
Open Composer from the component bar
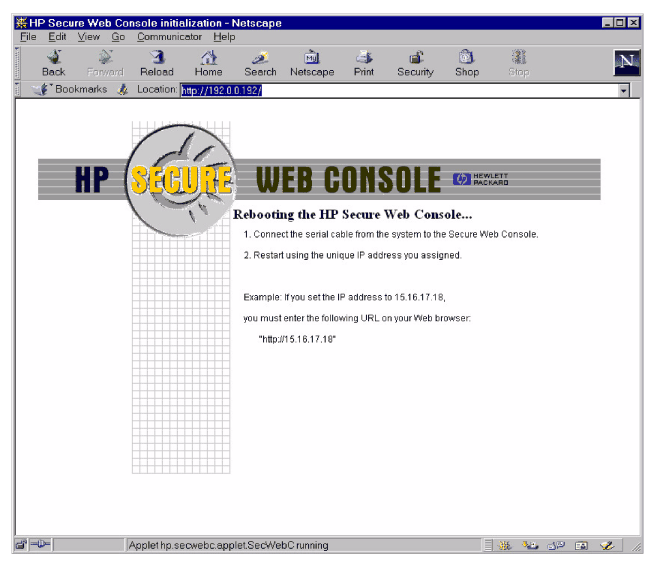[607, 545]
